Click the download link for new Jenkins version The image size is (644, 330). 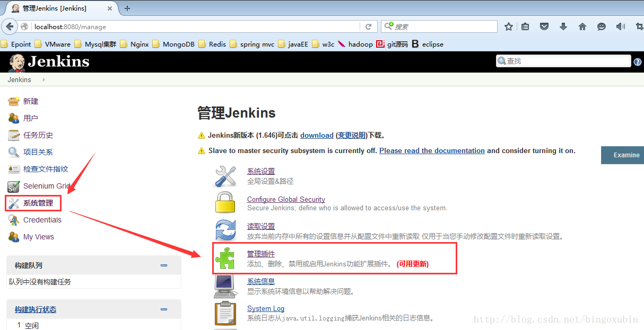click(317, 136)
